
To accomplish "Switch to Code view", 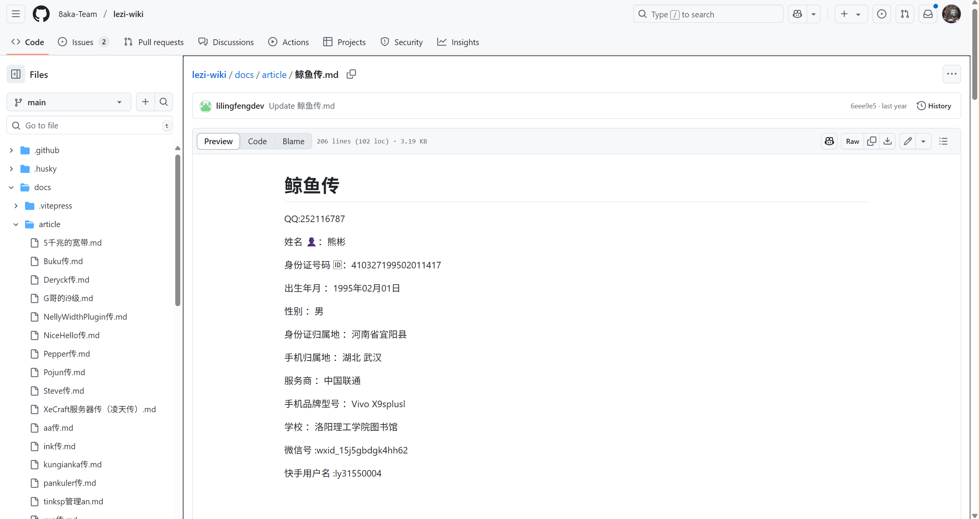I will [257, 141].
